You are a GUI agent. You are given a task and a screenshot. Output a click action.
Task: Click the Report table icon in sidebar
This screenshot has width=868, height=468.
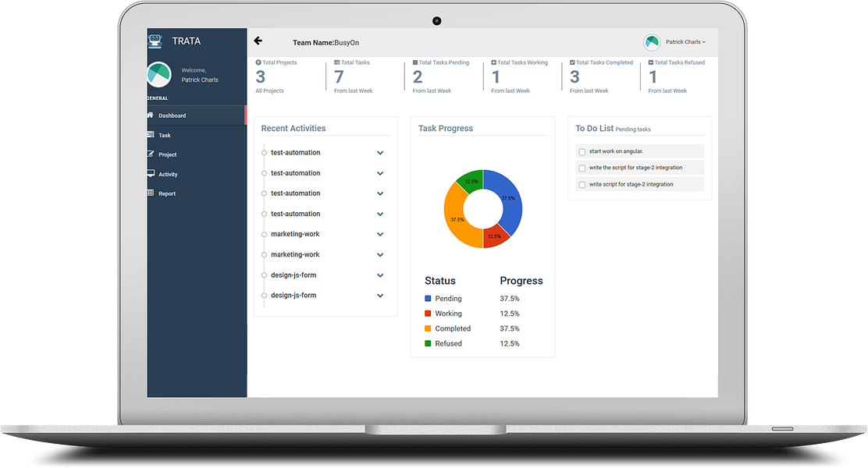click(151, 193)
